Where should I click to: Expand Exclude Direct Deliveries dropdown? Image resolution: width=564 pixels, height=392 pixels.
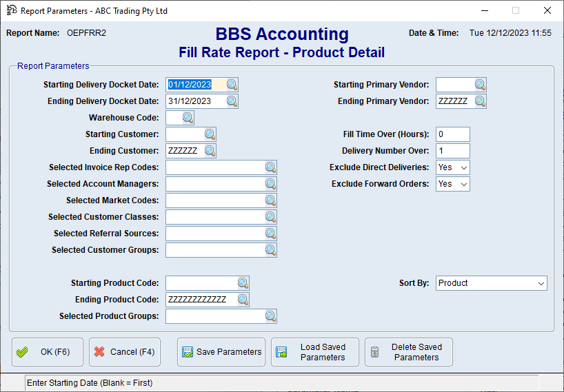coord(463,168)
